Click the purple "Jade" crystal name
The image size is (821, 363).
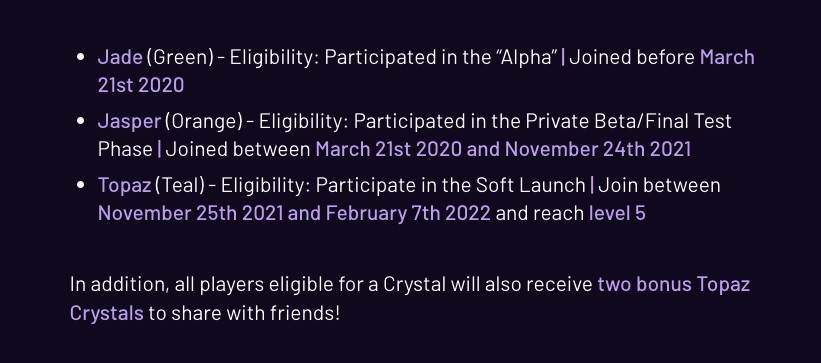(120, 57)
